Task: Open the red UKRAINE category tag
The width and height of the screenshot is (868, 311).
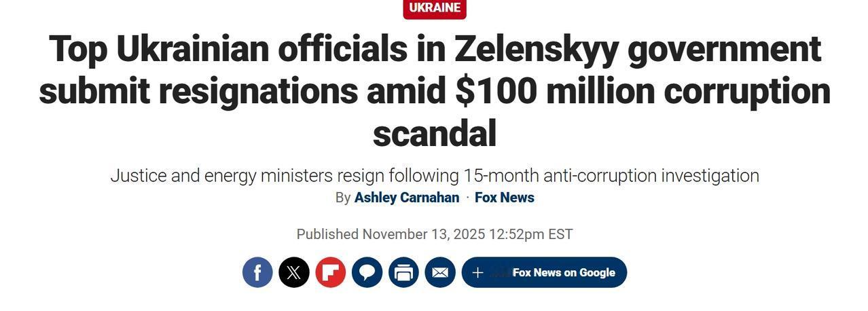Action: [x=435, y=8]
